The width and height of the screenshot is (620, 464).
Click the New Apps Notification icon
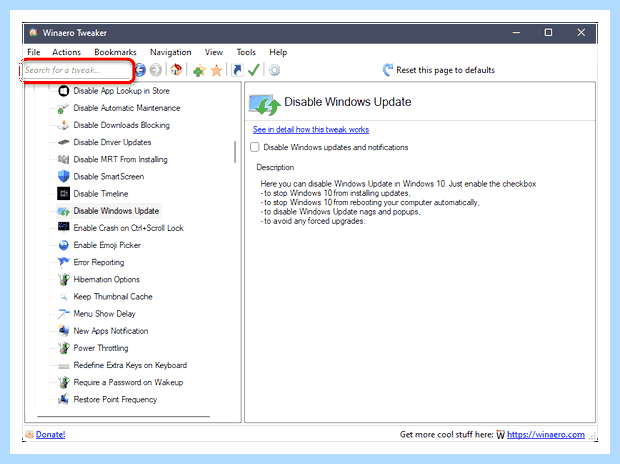coord(63,330)
